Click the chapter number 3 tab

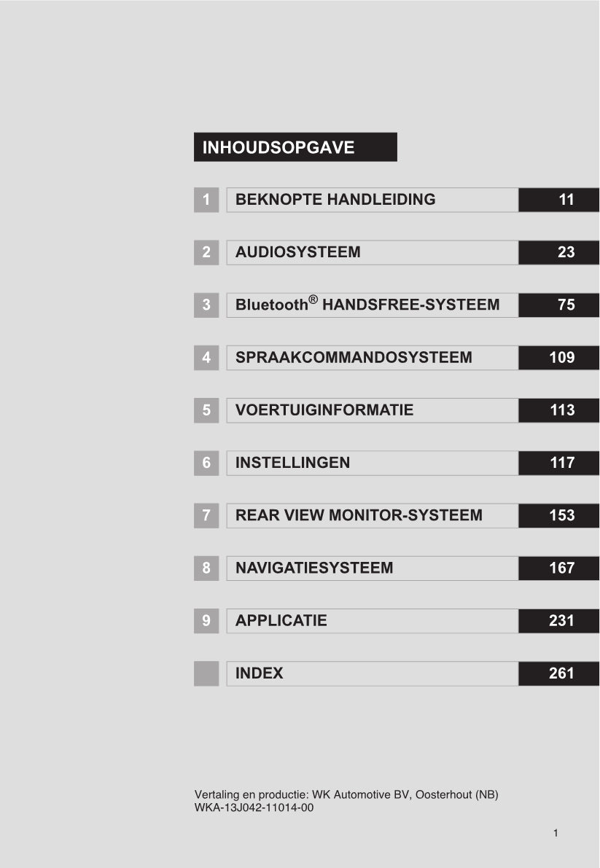[206, 305]
